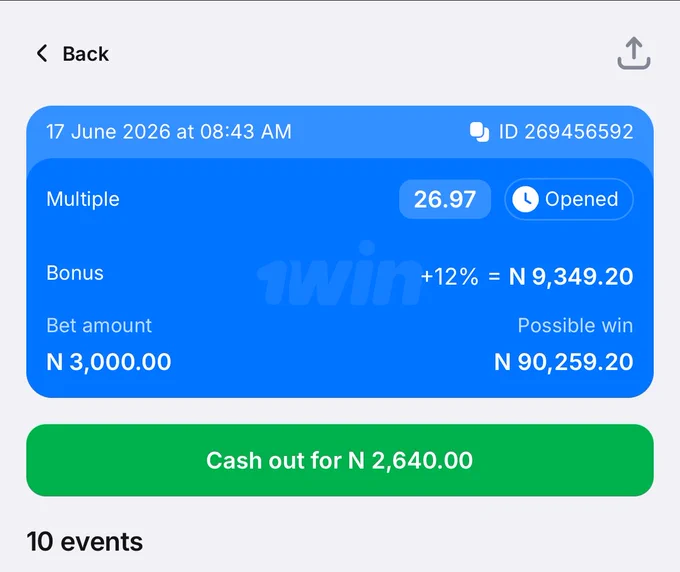Tap the 1win watermark logo
The height and width of the screenshot is (572, 680).
[x=340, y=274]
